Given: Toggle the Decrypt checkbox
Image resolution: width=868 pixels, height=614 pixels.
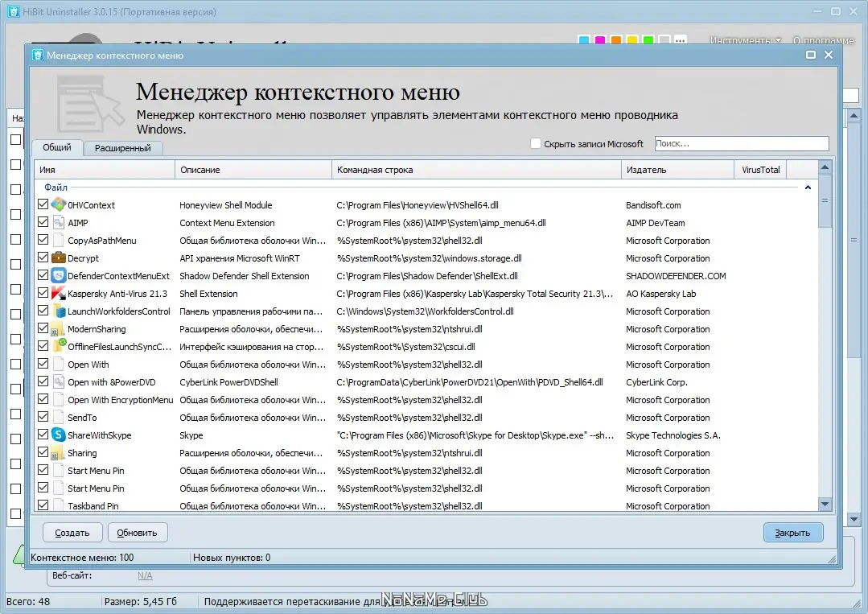Looking at the screenshot, I should [43, 257].
